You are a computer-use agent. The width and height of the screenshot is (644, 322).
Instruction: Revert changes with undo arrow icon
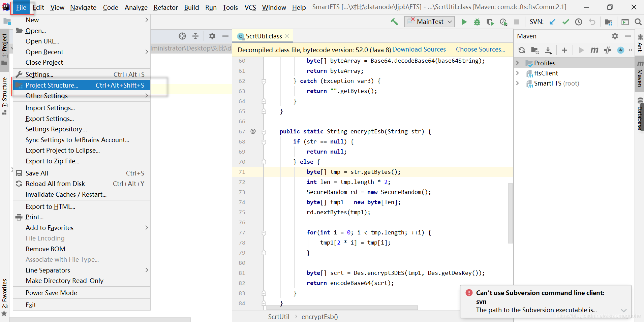(x=592, y=22)
